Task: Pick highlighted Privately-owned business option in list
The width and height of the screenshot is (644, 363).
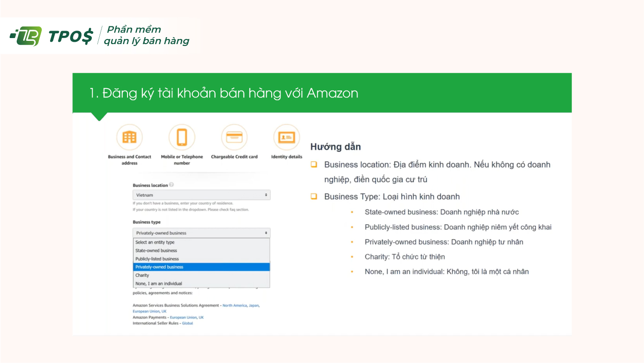Action: tap(201, 267)
